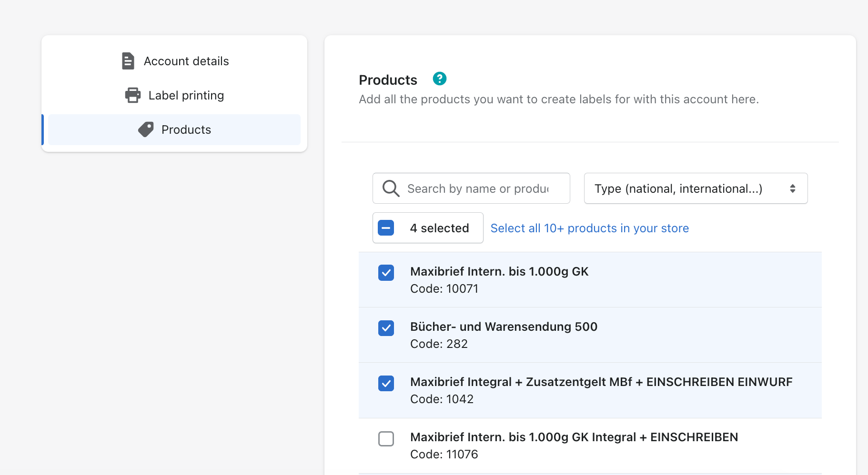Toggle the 4 selected bulk checkbox
This screenshot has height=475, width=868.
pyautogui.click(x=386, y=228)
